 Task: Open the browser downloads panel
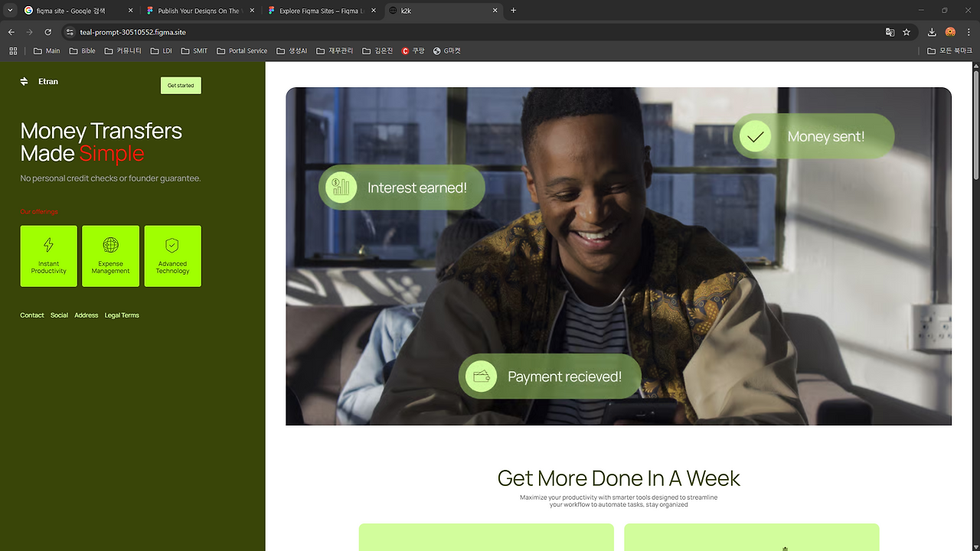coord(932,32)
